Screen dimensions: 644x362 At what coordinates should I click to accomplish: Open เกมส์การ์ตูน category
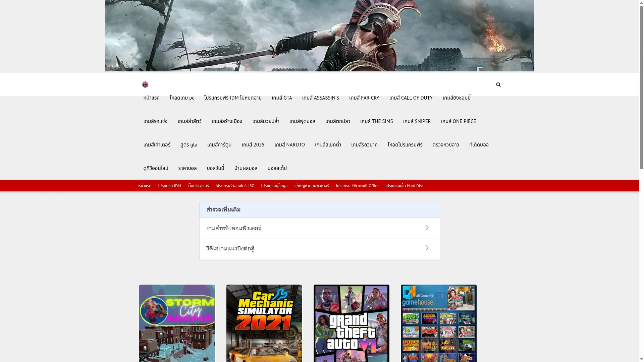pyautogui.click(x=219, y=145)
